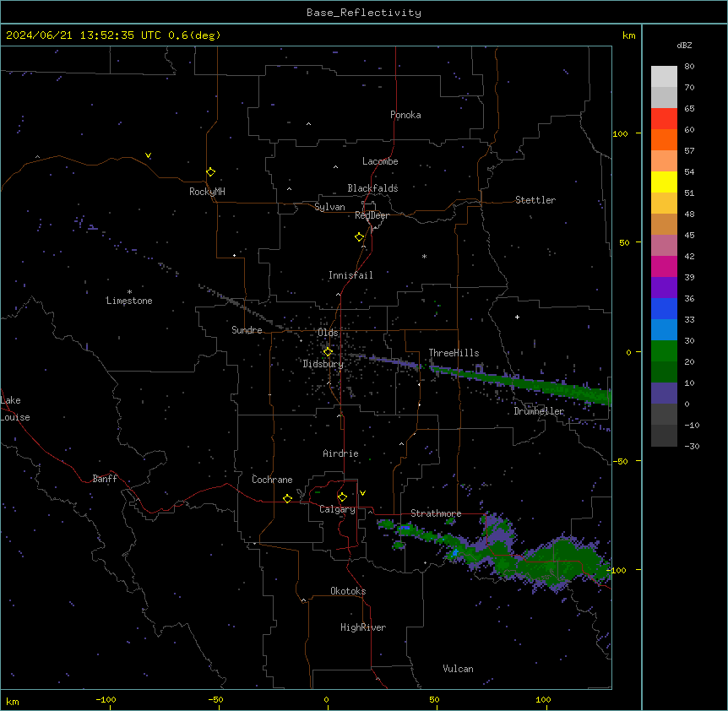Click the green echo band west of Drumheller

click(520, 383)
